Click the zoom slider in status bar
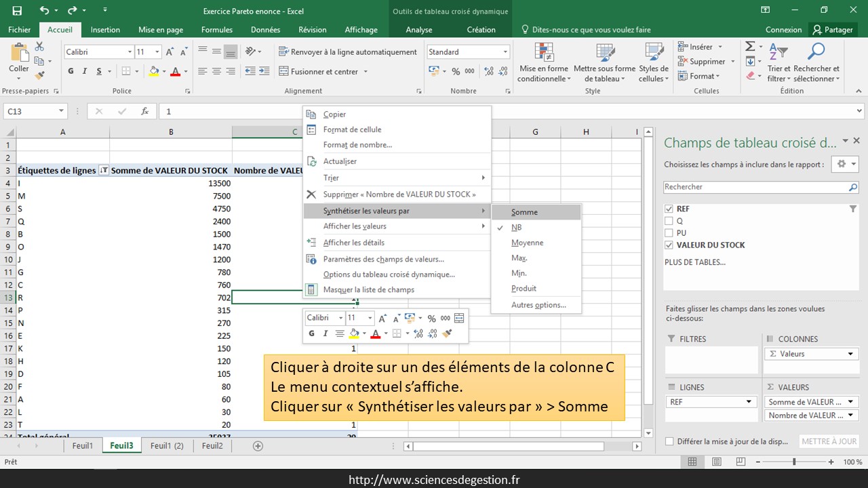868x488 pixels. tap(794, 462)
